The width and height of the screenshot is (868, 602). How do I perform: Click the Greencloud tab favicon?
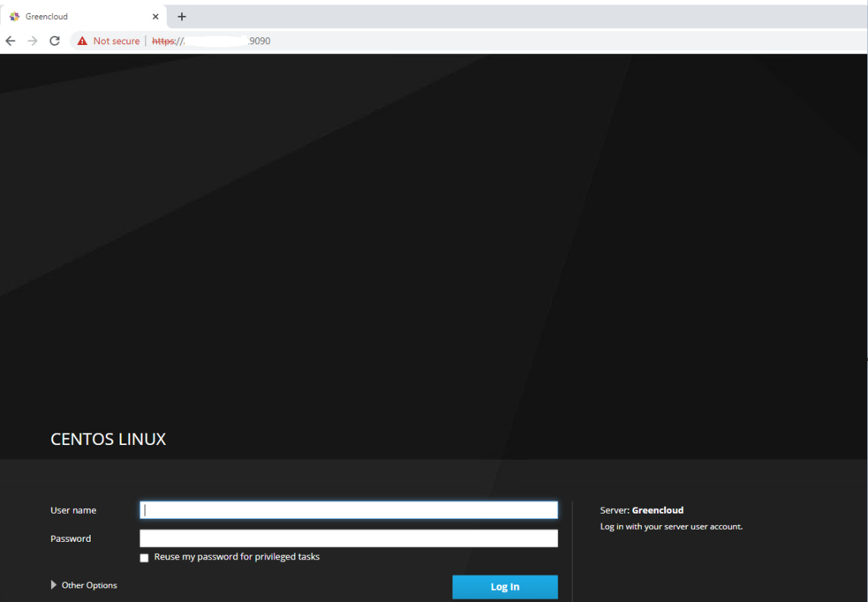tap(15, 17)
